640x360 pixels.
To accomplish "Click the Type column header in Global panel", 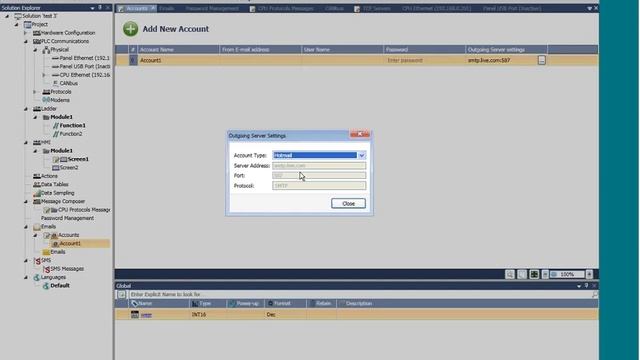I will tap(208, 304).
